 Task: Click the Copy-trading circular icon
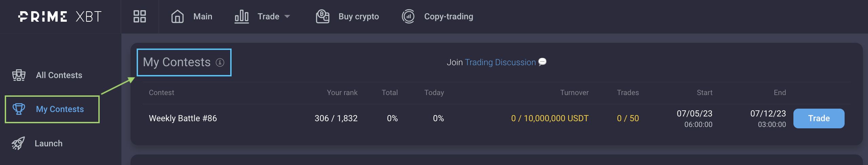(x=408, y=17)
